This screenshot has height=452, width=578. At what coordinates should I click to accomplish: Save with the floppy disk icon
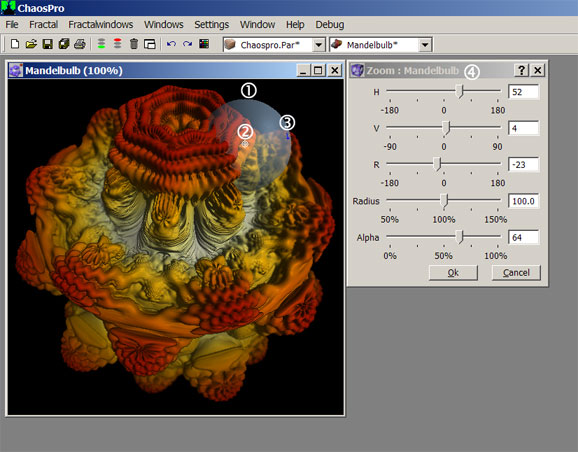(48, 44)
